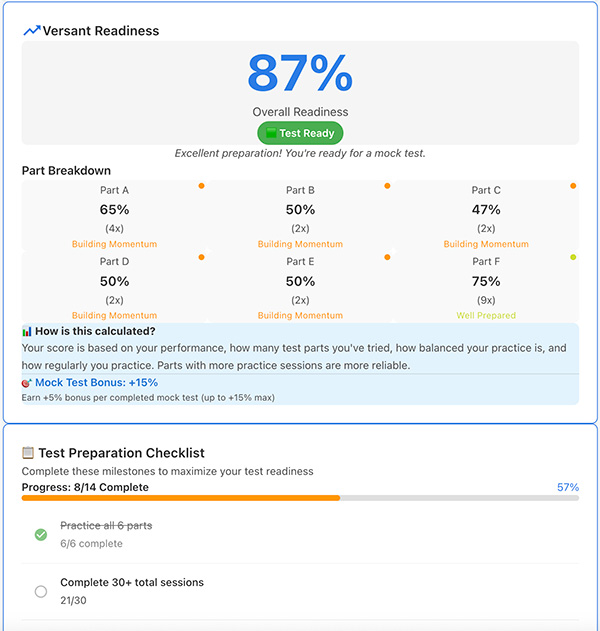Click the 87% Overall Readiness score
600x631 pixels.
[x=300, y=73]
